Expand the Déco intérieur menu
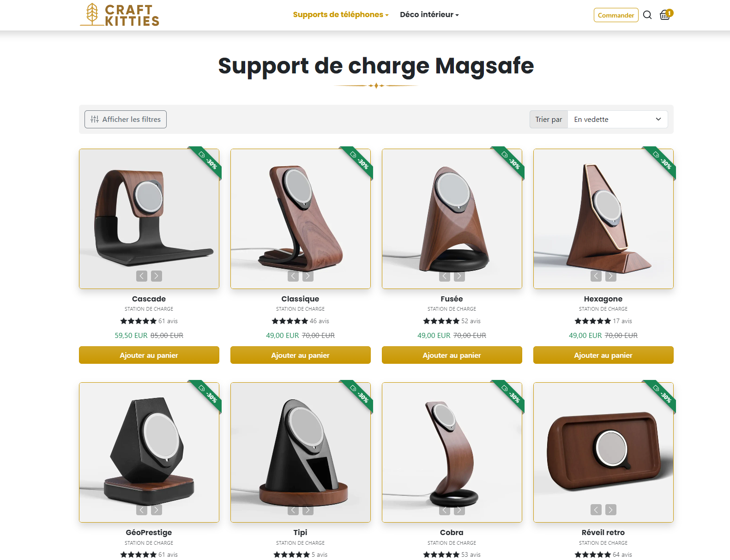730x560 pixels. tap(429, 15)
